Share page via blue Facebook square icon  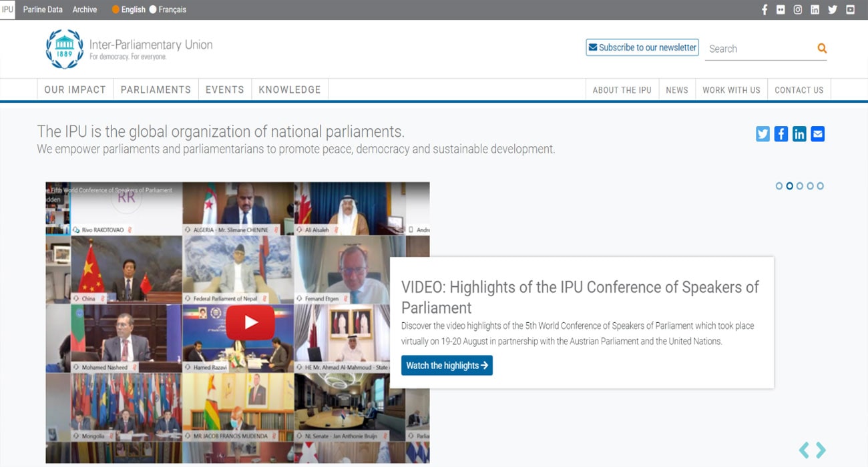coord(781,134)
